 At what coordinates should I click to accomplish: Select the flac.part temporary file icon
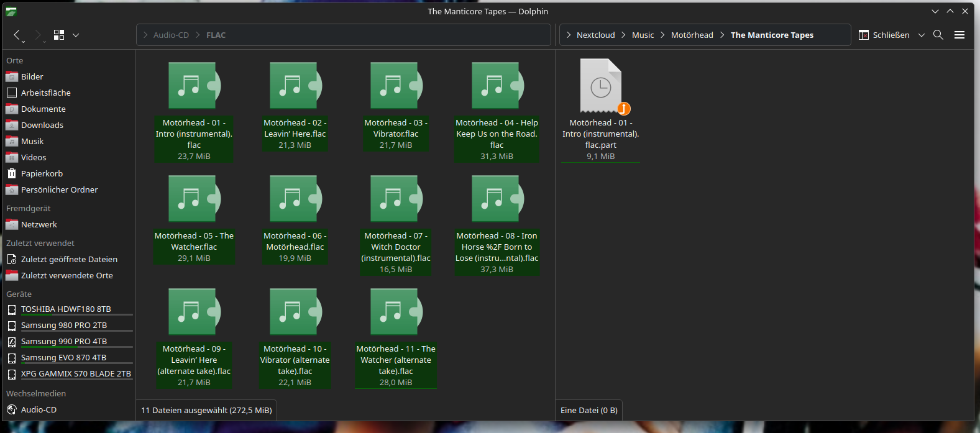click(601, 86)
